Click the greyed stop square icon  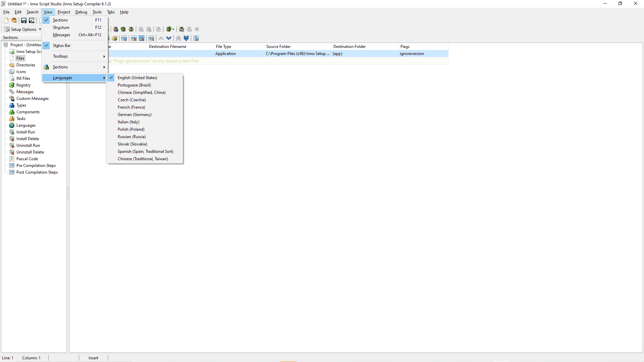coord(197,29)
